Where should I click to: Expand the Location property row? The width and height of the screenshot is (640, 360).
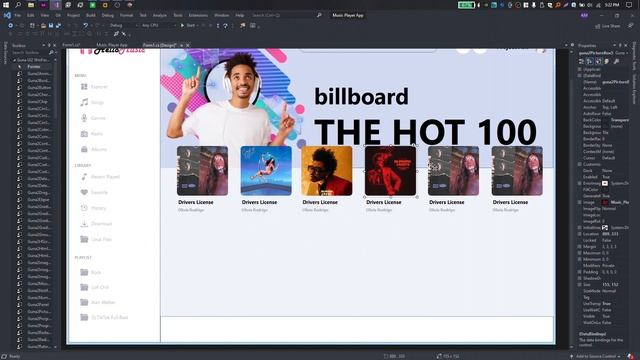(x=580, y=234)
